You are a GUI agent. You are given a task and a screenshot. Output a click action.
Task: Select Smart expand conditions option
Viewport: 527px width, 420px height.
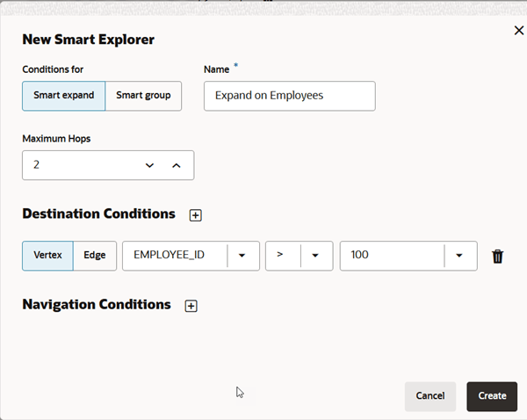pos(63,96)
